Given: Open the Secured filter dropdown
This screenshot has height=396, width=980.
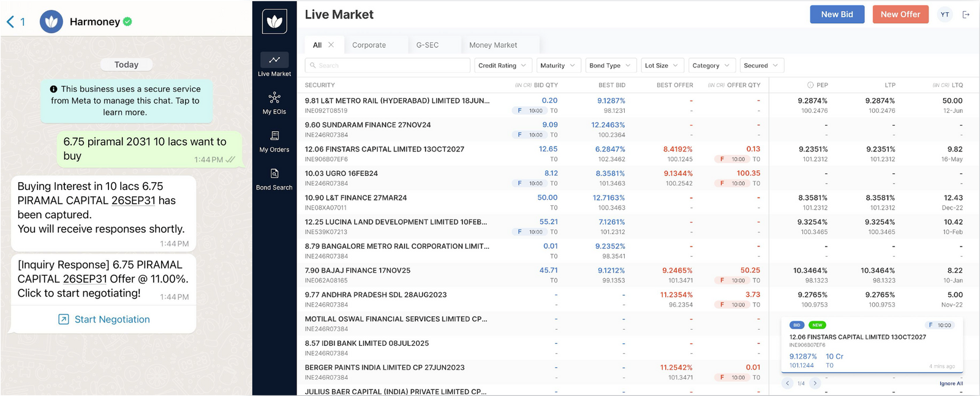Looking at the screenshot, I should (x=761, y=66).
